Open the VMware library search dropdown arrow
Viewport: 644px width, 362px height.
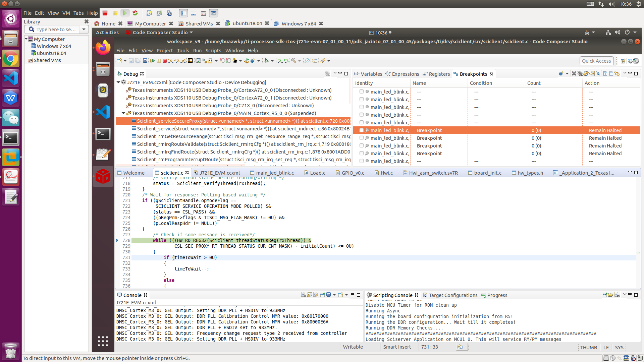(84, 29)
